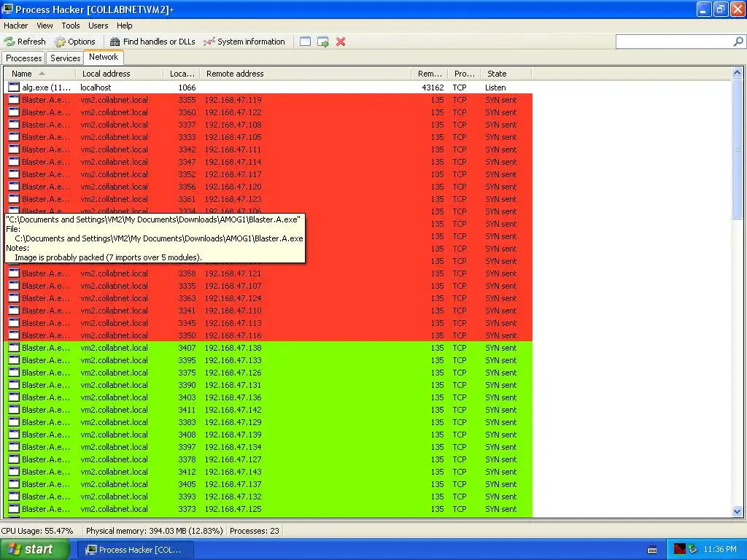Click Physical memory status bar entry
The image size is (747, 560).
point(155,531)
